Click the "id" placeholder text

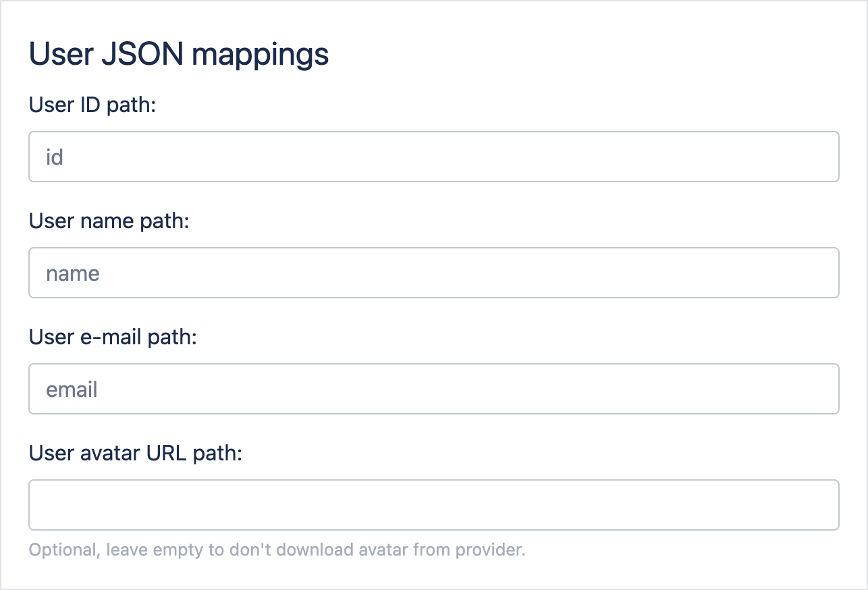55,157
